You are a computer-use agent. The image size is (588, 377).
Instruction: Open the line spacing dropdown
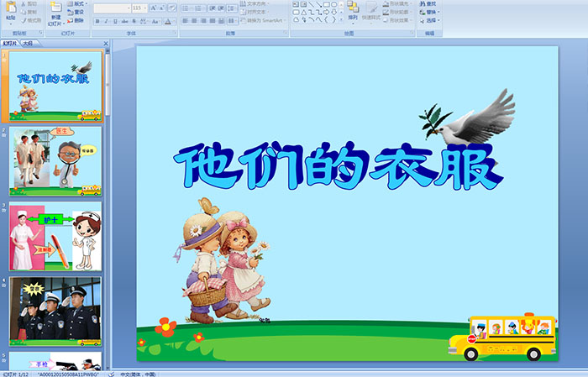(233, 8)
